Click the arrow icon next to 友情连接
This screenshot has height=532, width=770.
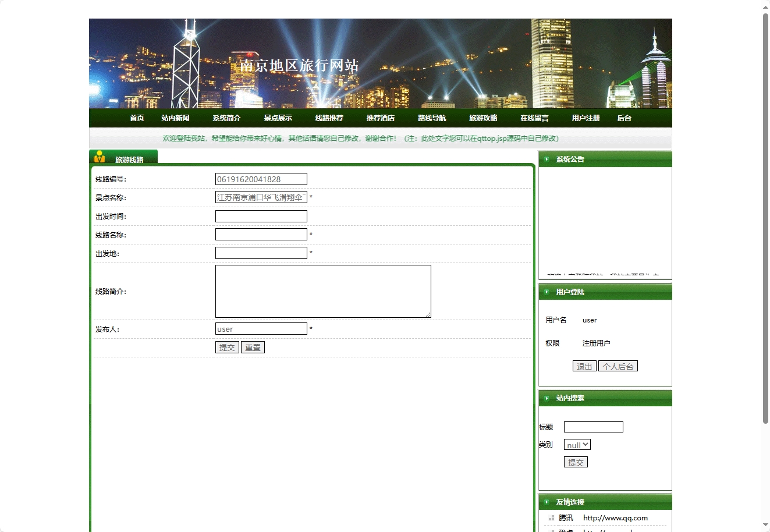(547, 502)
